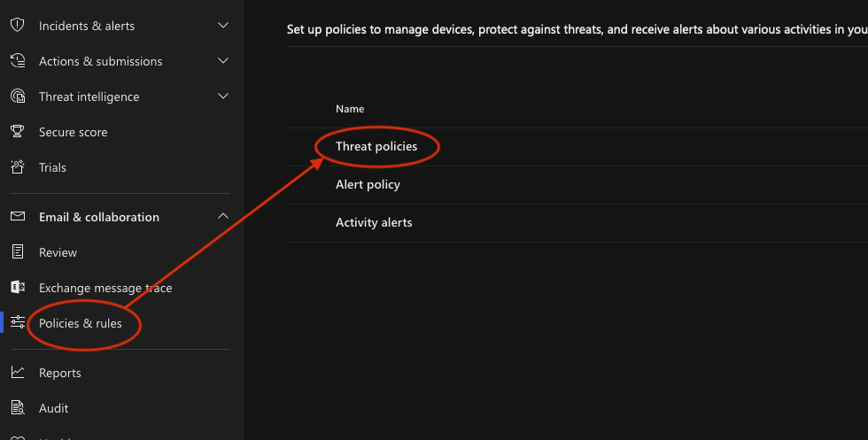Click the Trials gift icon

[17, 167]
